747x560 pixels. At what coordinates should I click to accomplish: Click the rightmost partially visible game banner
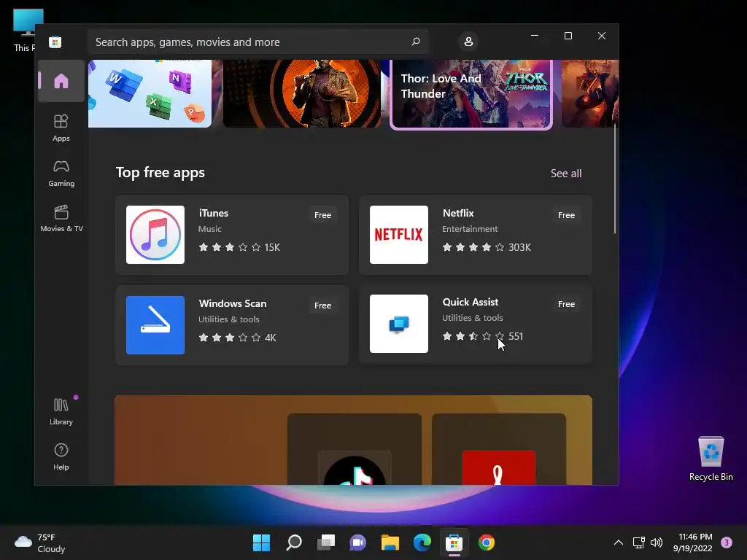click(589, 94)
